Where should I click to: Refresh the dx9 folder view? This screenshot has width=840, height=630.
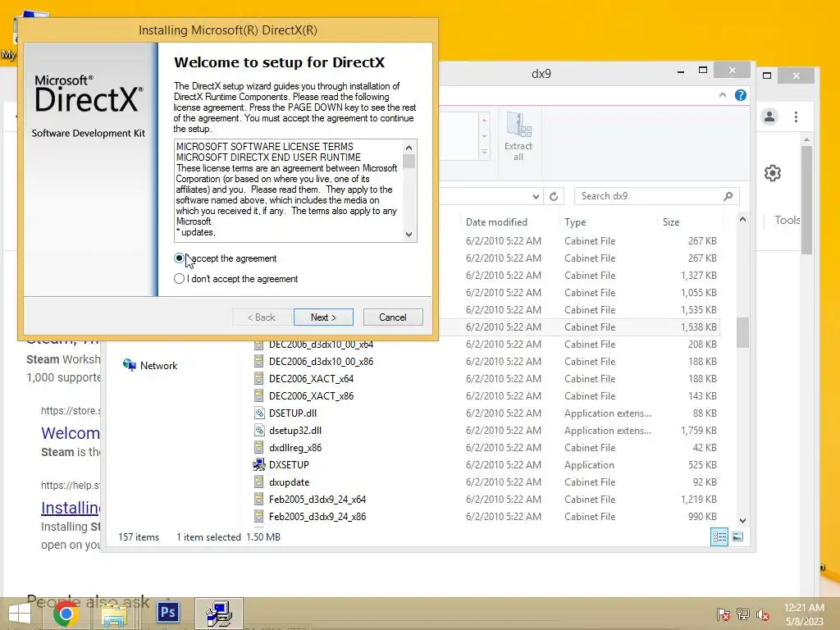(554, 196)
